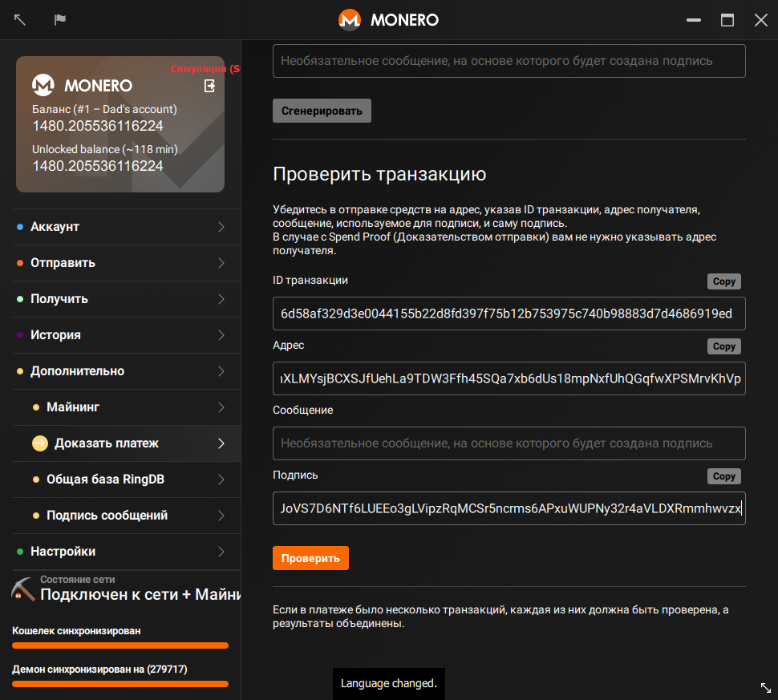Select Подпись сообщений submenu entry
778x700 pixels.
[127, 516]
